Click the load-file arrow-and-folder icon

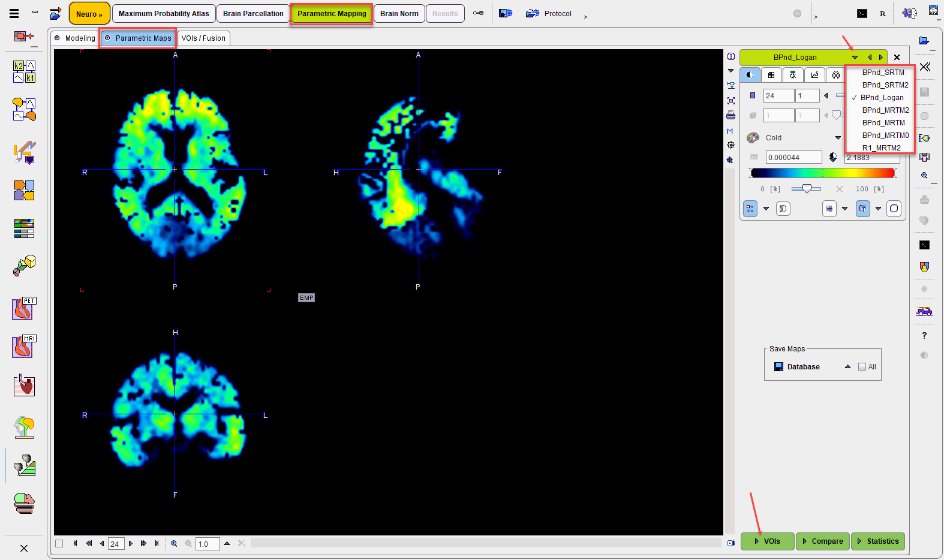[x=56, y=13]
